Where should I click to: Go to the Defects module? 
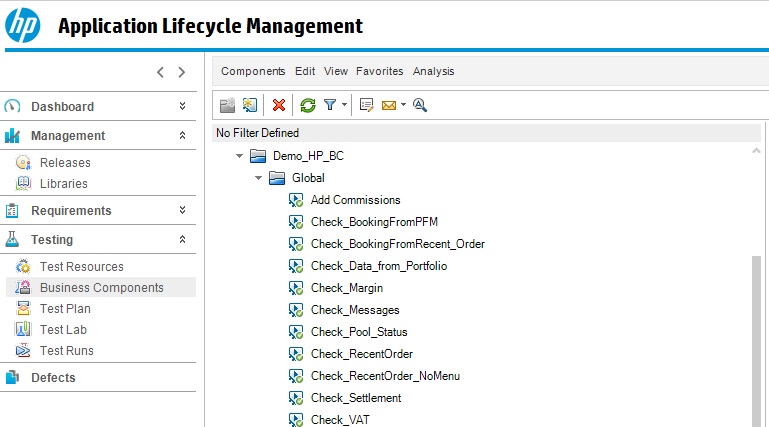53,377
